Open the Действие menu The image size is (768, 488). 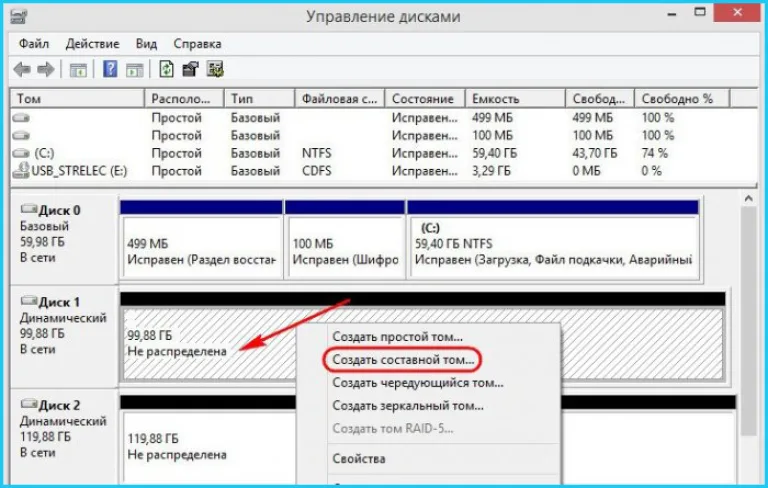click(93, 44)
